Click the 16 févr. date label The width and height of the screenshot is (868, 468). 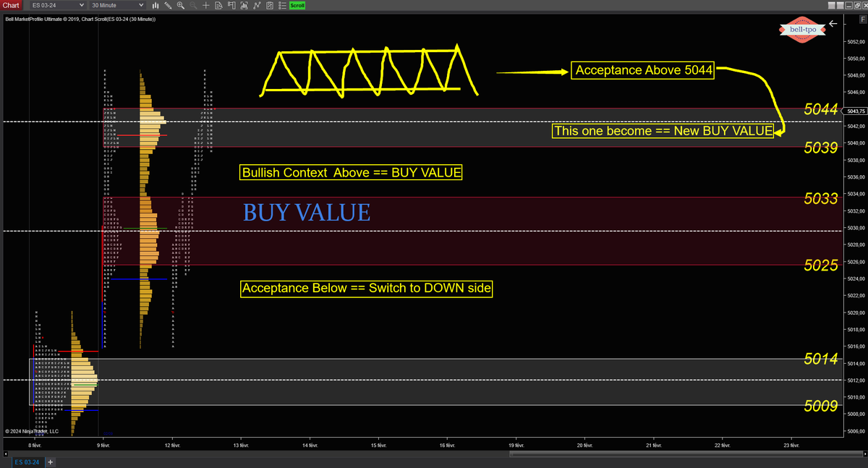(x=448, y=446)
